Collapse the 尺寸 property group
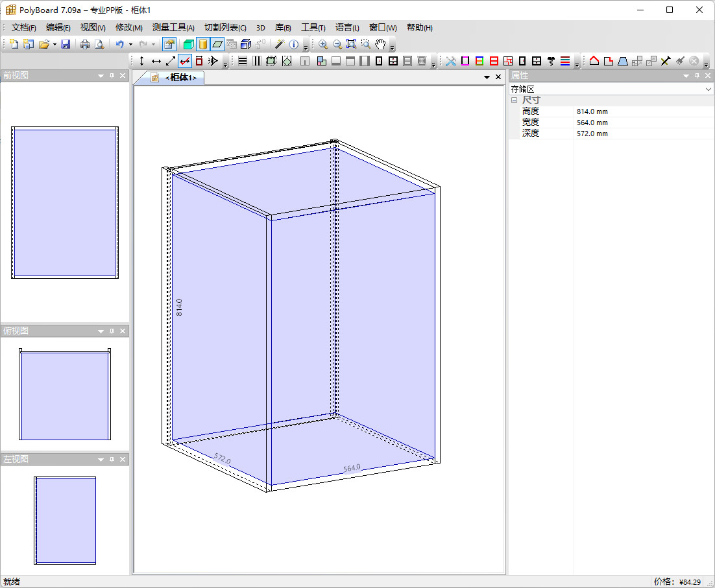715x588 pixels. click(515, 100)
